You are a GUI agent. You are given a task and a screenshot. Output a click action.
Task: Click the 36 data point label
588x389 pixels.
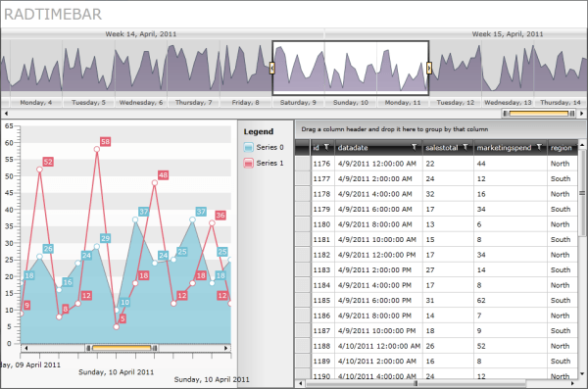click(220, 215)
